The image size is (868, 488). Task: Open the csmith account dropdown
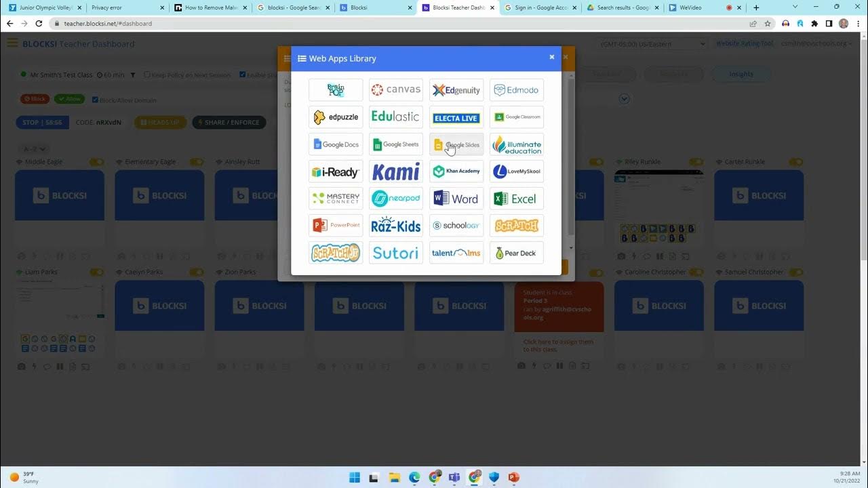[816, 43]
